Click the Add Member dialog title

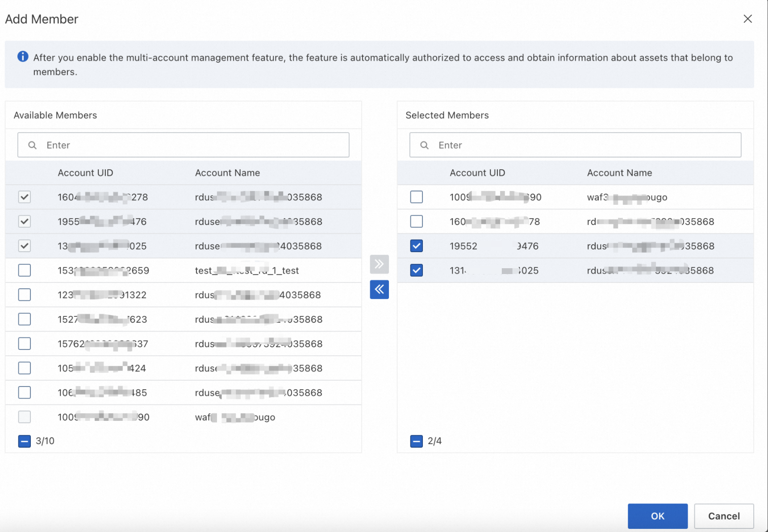(x=42, y=19)
